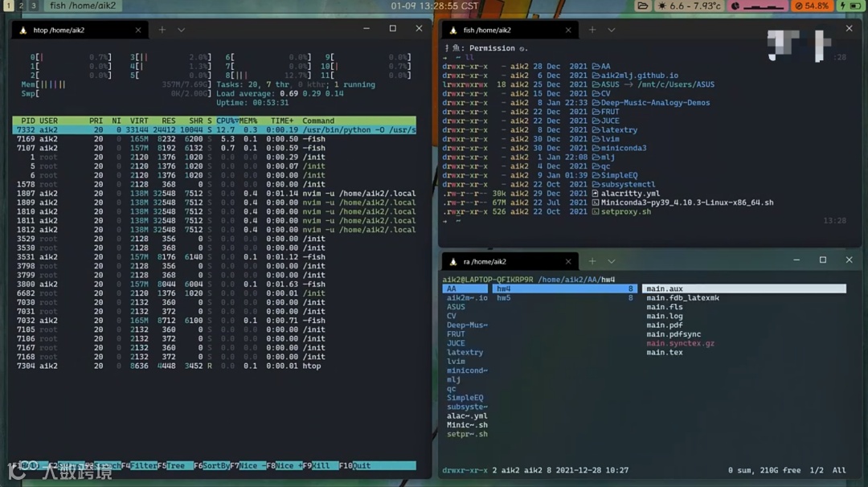
Task: Sort htop by the MEM% column header
Action: [x=248, y=121]
